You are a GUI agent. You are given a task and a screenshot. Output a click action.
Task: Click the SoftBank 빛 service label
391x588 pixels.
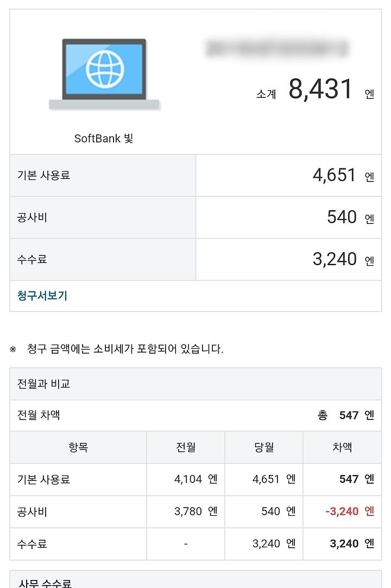tap(104, 139)
